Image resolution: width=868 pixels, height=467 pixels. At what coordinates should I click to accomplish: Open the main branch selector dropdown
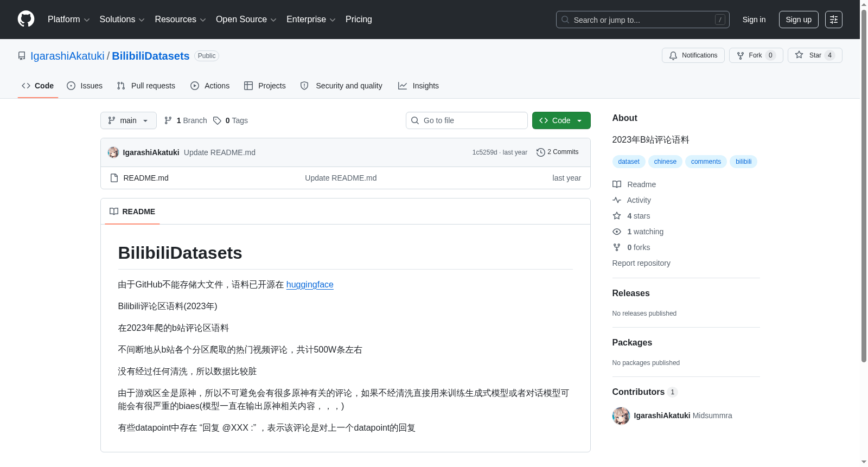[129, 120]
